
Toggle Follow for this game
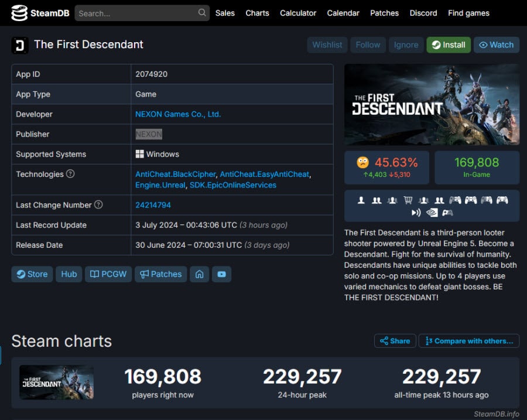368,45
